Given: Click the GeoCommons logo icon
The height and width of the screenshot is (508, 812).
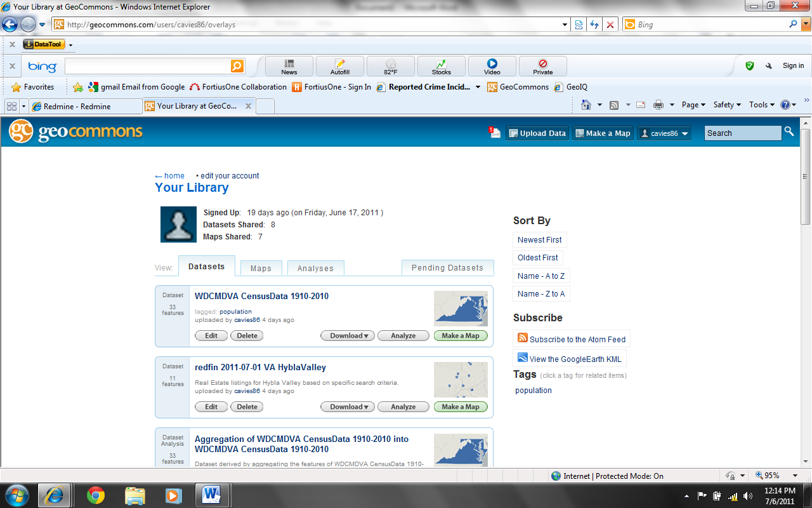Looking at the screenshot, I should pyautogui.click(x=21, y=131).
